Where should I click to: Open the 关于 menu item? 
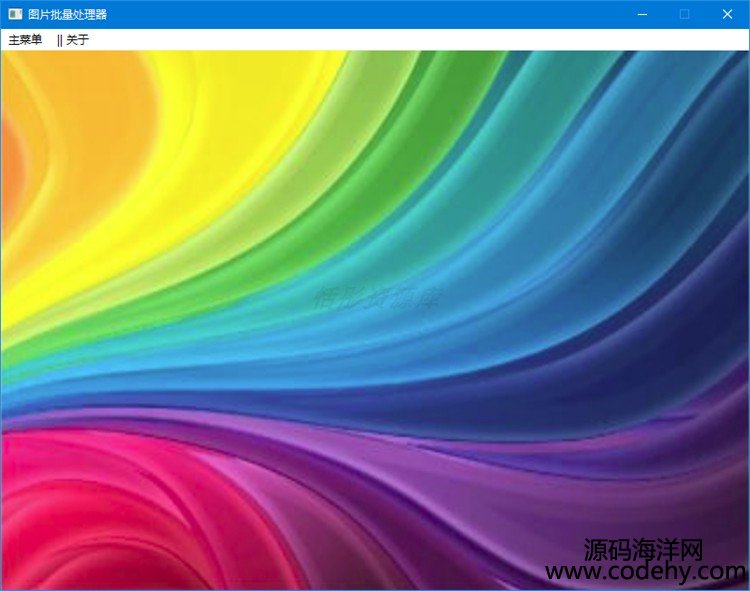click(x=77, y=40)
